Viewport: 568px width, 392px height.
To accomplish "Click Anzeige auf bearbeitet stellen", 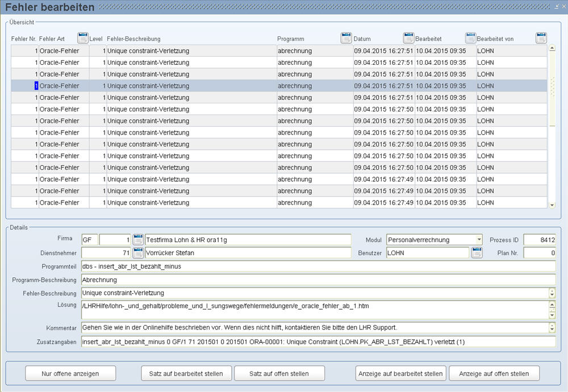I will (x=400, y=373).
